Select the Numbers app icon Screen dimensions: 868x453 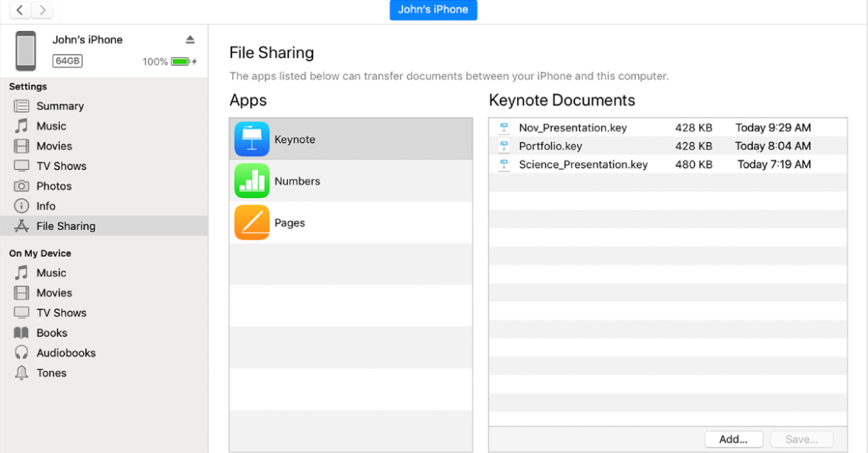pyautogui.click(x=251, y=180)
